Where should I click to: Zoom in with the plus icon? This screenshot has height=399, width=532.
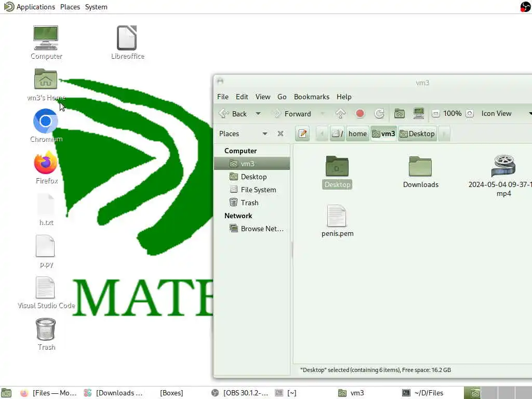[x=470, y=114]
